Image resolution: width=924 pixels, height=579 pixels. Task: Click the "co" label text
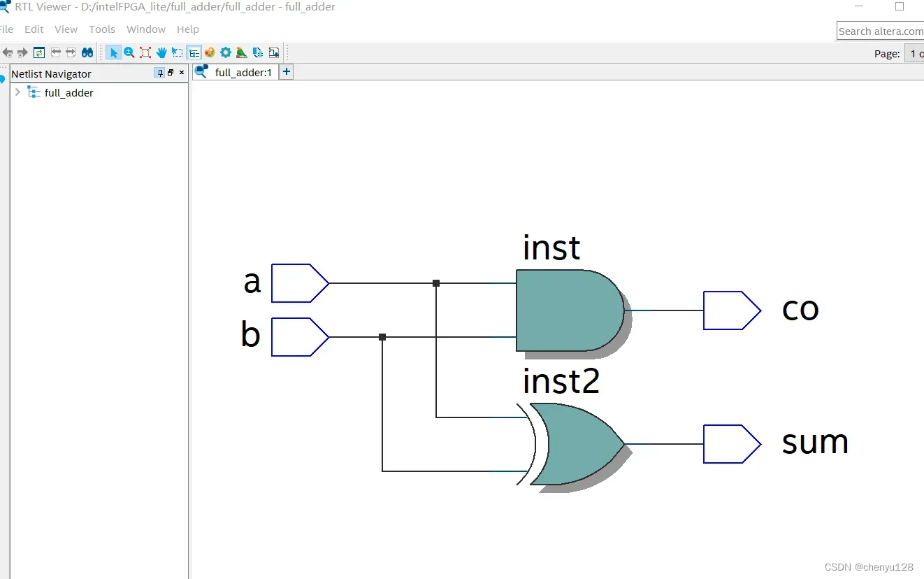pos(800,308)
